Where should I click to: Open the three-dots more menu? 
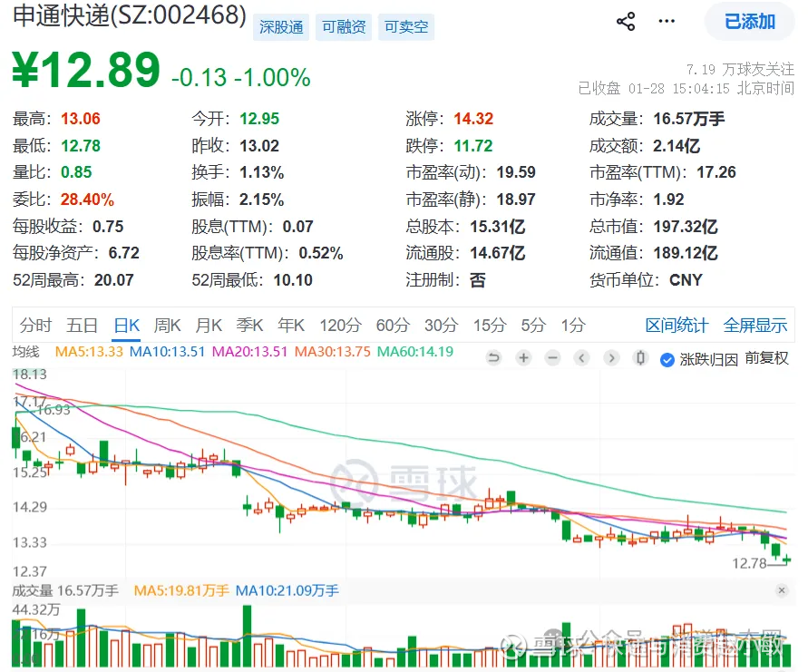(667, 22)
